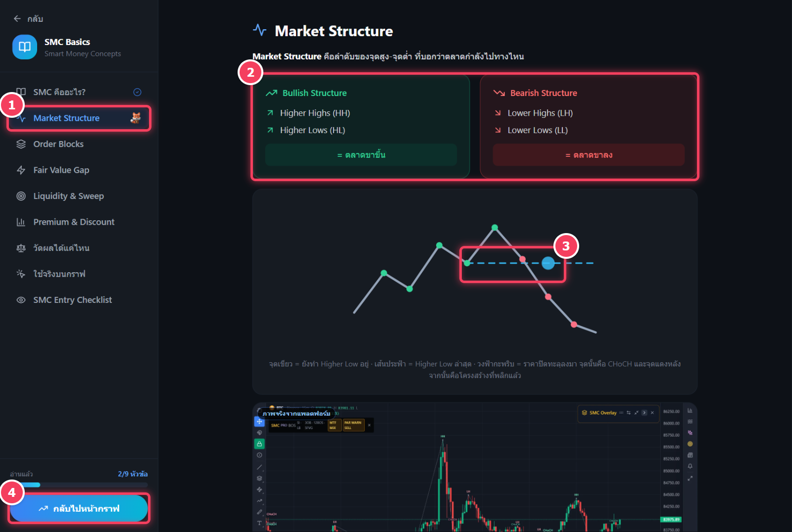Screen dimensions: 792x532
Task: Click the Lower Highs (LH) line
Action: tap(540, 113)
